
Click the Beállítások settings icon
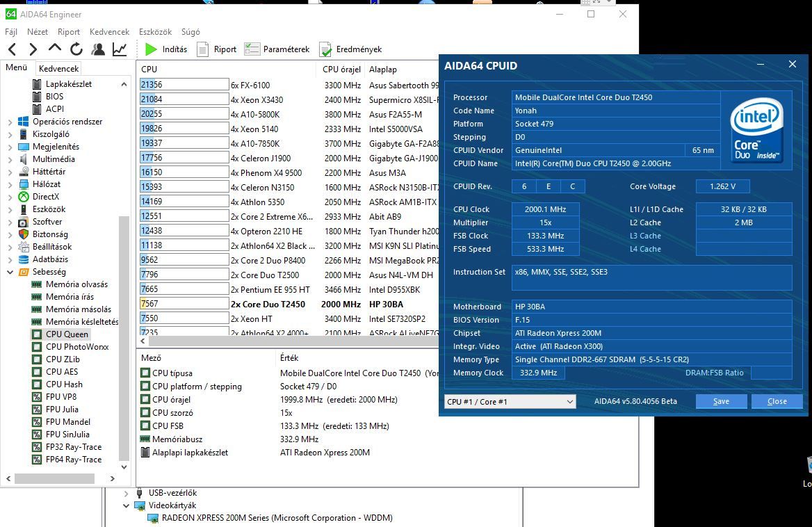click(x=24, y=246)
